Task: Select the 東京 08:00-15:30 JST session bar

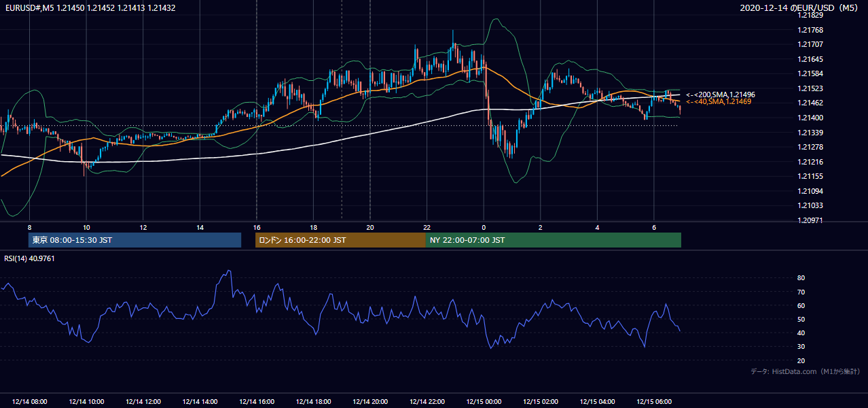Action: pyautogui.click(x=134, y=240)
